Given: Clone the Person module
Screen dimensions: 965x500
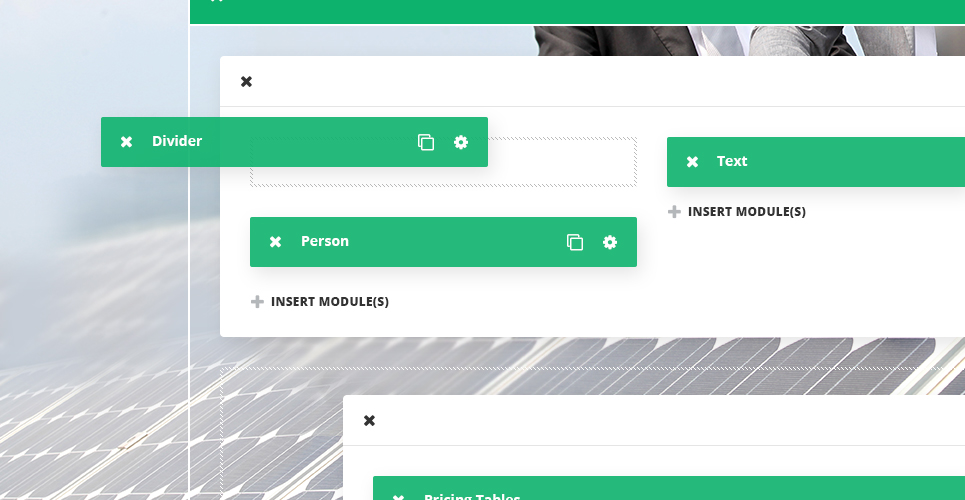Looking at the screenshot, I should (575, 242).
